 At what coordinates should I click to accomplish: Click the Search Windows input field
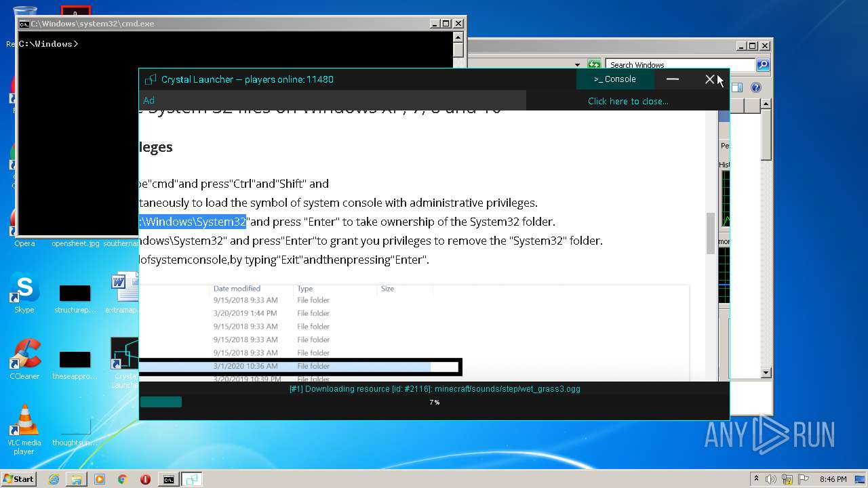pos(679,65)
